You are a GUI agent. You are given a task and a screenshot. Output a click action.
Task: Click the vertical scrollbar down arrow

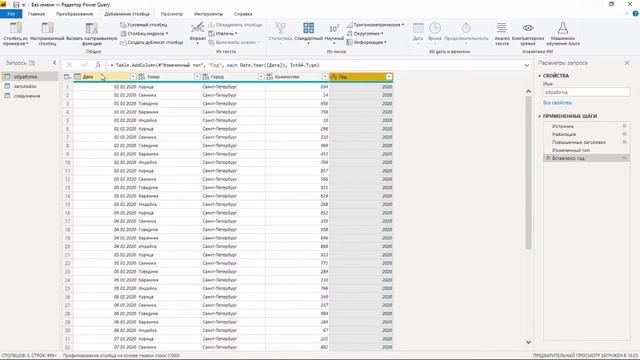point(528,342)
